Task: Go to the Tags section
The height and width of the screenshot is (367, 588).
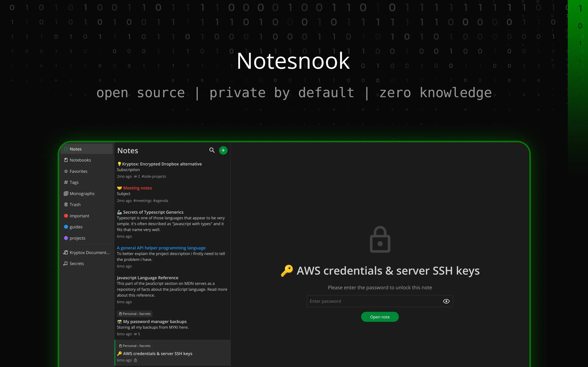Action: click(74, 182)
